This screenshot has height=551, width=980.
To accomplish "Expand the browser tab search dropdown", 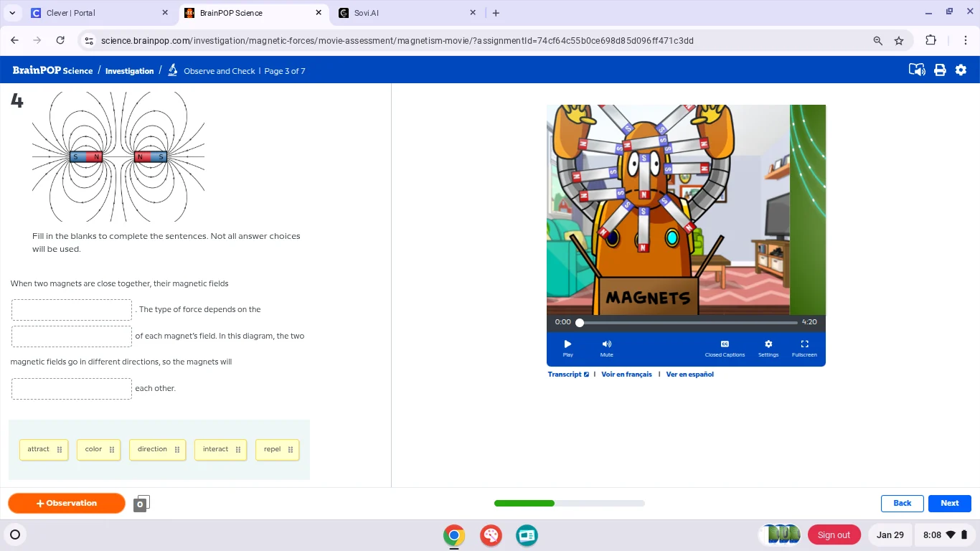I will [12, 13].
